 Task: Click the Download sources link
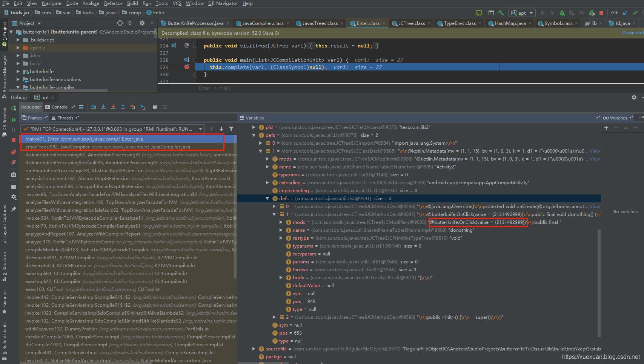pos(633,33)
